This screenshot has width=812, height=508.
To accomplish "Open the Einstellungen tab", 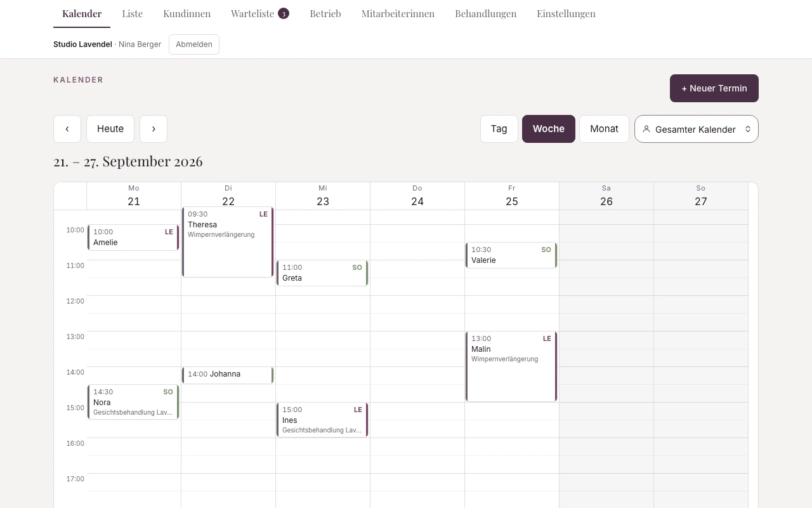I will [566, 13].
